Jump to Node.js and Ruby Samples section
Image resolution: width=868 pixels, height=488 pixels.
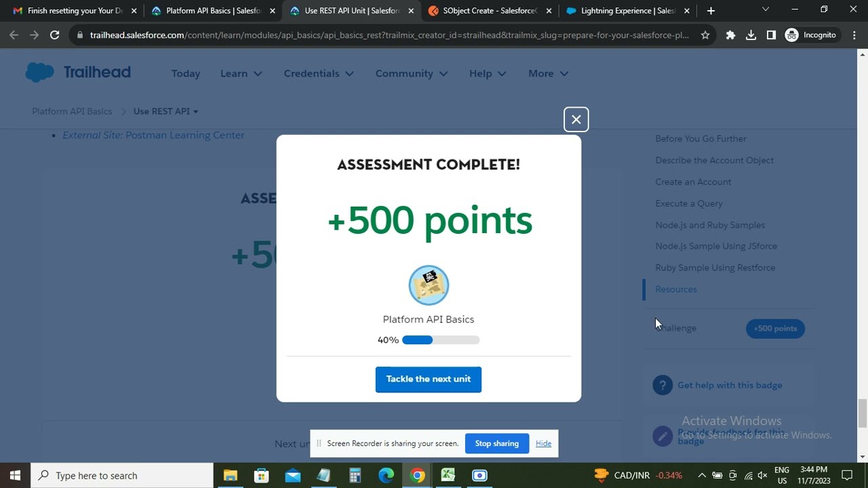(x=709, y=225)
